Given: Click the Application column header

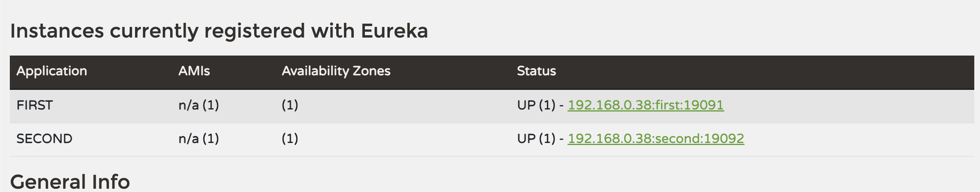Looking at the screenshot, I should pyautogui.click(x=52, y=71).
